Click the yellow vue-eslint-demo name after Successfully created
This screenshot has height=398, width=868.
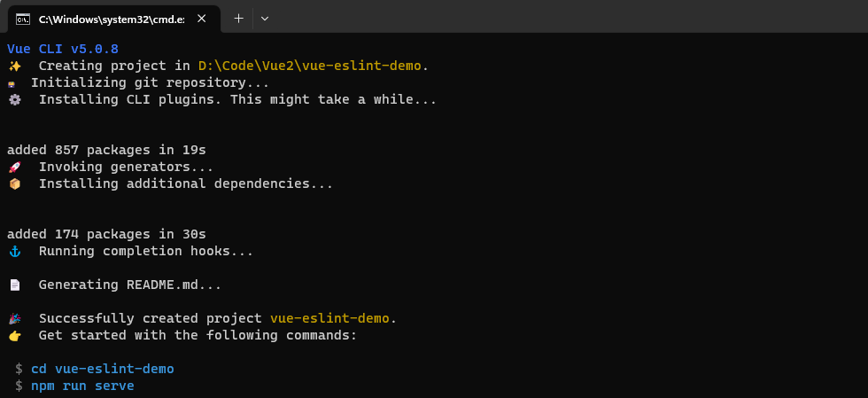click(x=329, y=318)
